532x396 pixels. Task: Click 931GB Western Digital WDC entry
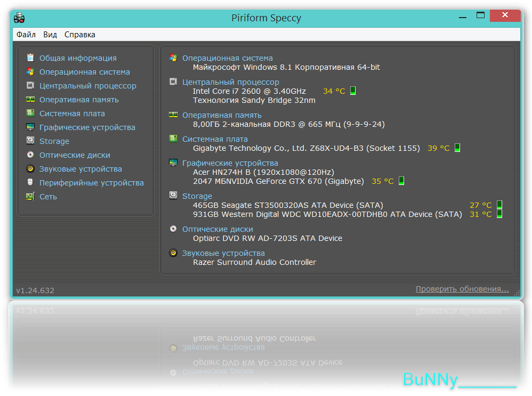coord(327,214)
